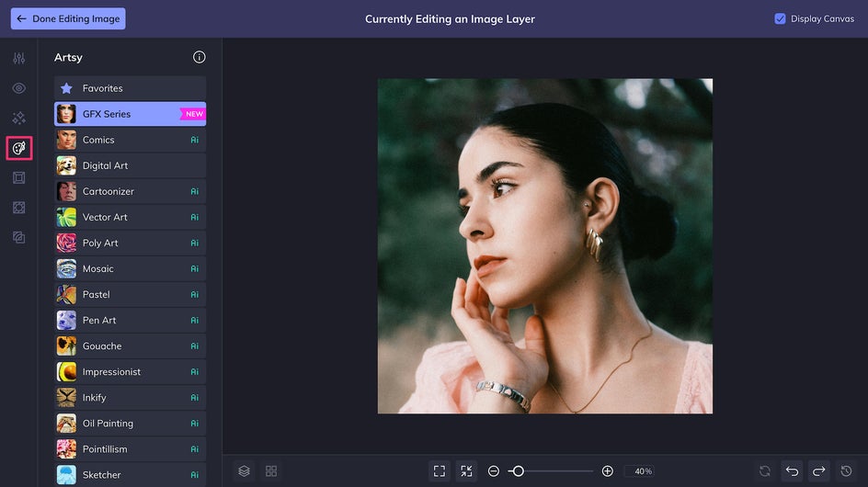
Task: Click the 40% zoom percentage field
Action: pos(644,471)
